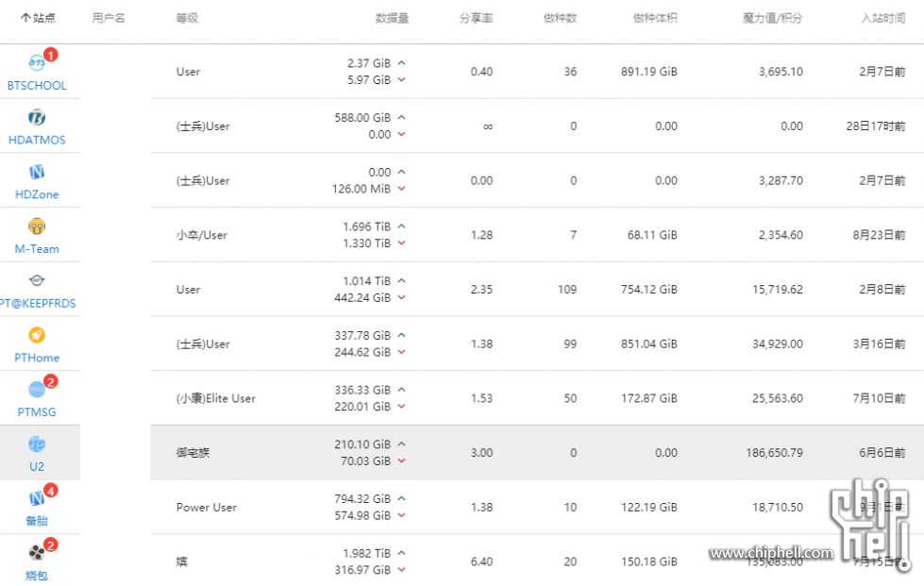Click the PTMSG site icon
The height and width of the screenshot is (586, 924).
click(37, 390)
